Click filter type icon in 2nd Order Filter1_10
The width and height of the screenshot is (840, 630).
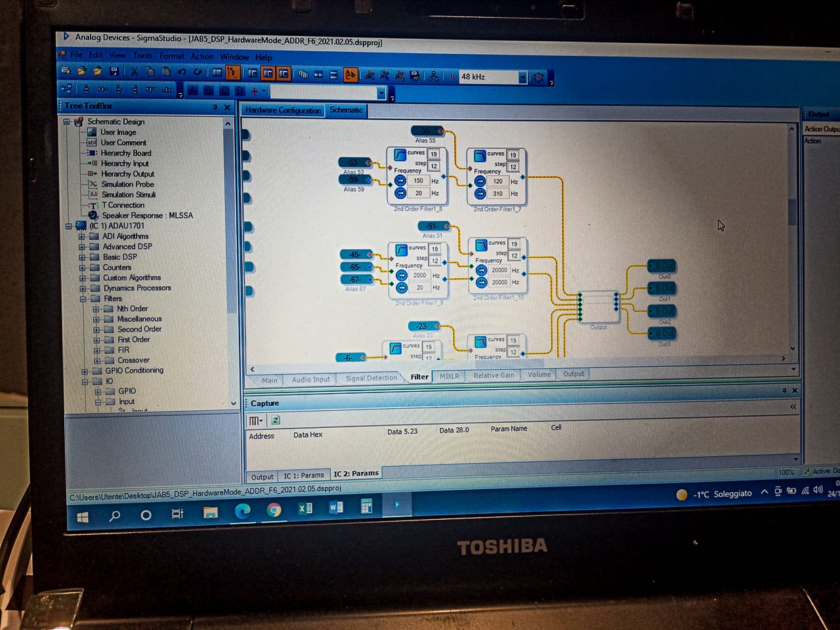pyautogui.click(x=481, y=244)
